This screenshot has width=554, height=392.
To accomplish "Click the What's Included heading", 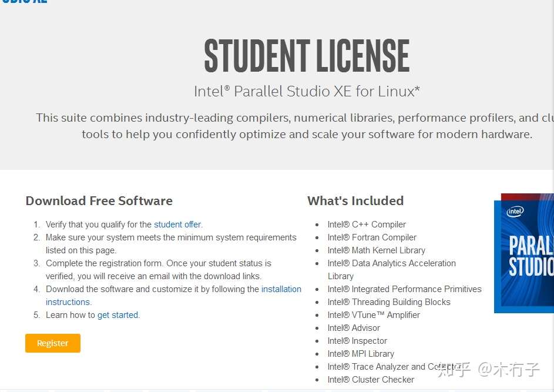I will [355, 201].
